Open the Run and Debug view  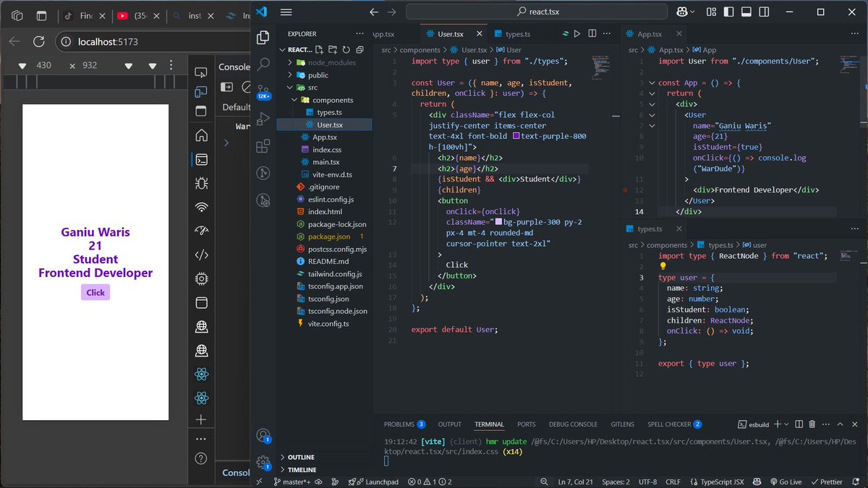[x=263, y=119]
